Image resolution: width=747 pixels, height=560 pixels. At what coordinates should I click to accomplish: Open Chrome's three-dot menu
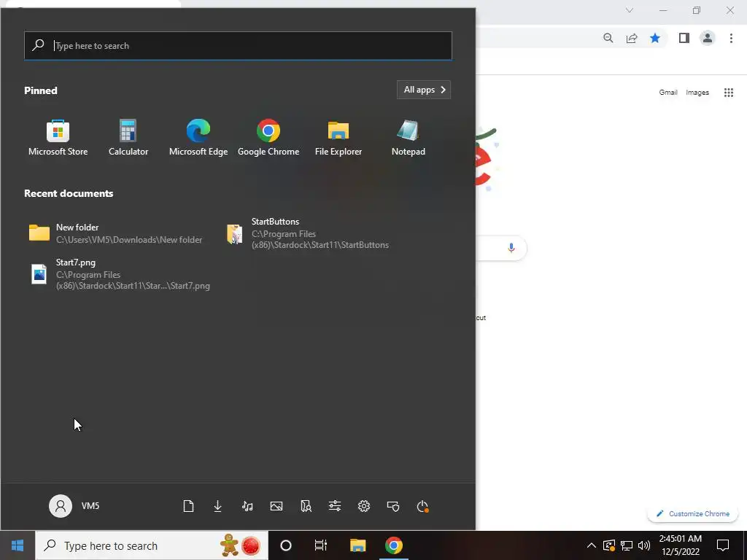click(731, 38)
